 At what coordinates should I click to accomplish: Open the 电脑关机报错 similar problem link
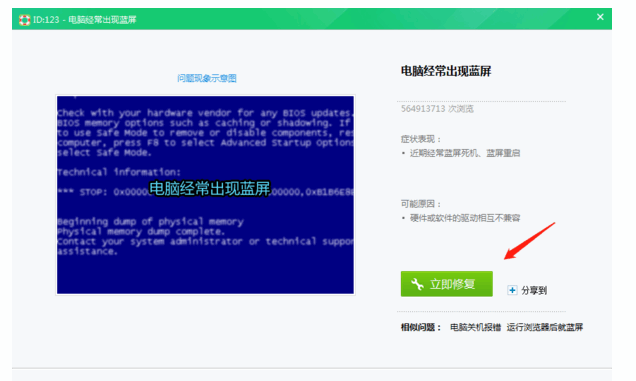pos(475,327)
